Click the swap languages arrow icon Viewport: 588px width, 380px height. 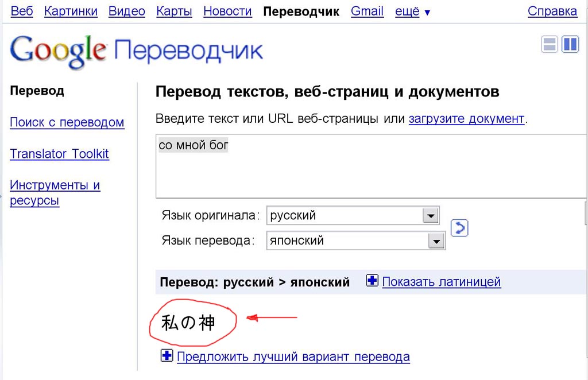[x=459, y=228]
